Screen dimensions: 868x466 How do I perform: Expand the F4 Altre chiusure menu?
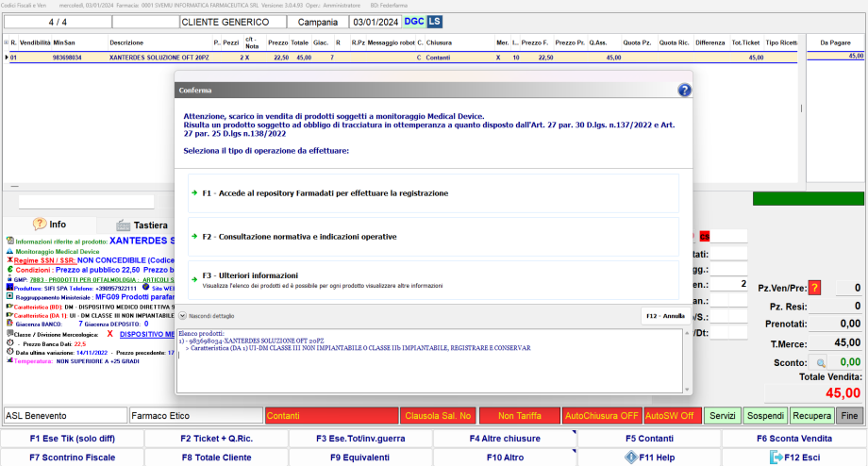coord(504,439)
